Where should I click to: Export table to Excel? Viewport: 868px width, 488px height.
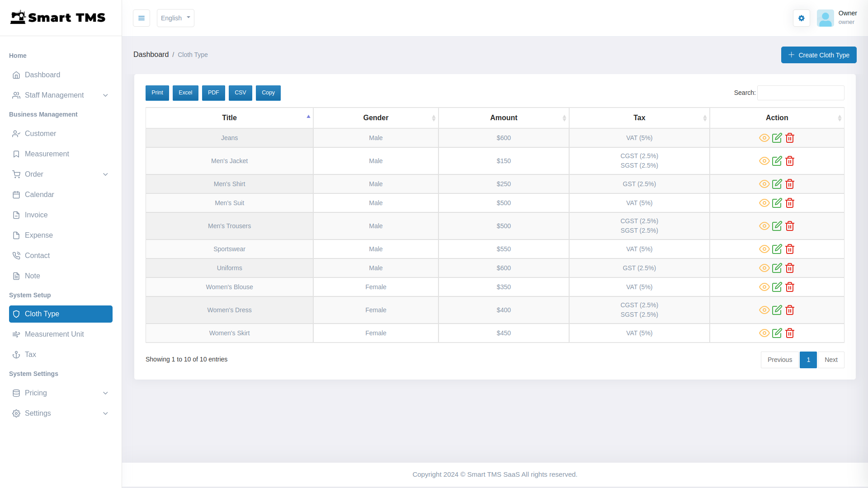click(x=185, y=93)
